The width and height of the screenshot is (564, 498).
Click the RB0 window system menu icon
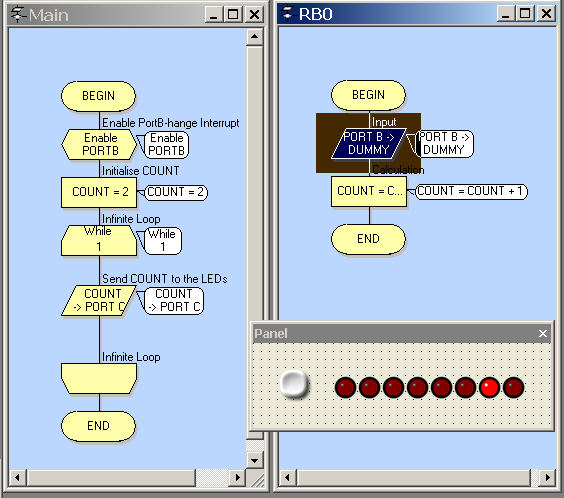point(288,14)
